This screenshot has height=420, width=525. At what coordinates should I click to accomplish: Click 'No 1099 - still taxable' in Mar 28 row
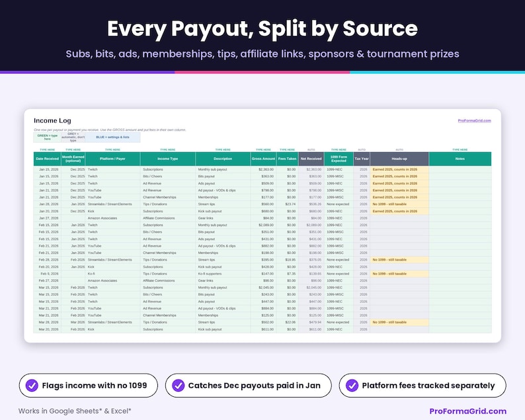coord(399,322)
